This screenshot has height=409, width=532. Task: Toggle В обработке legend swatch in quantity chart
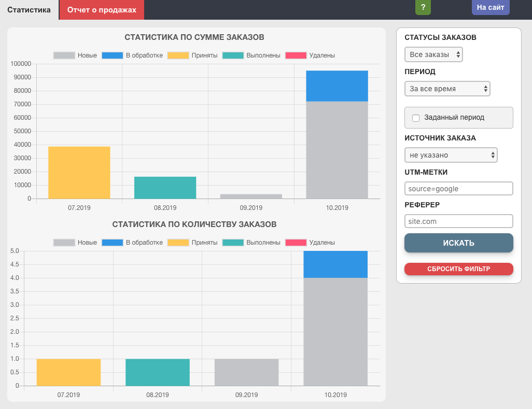tap(113, 243)
